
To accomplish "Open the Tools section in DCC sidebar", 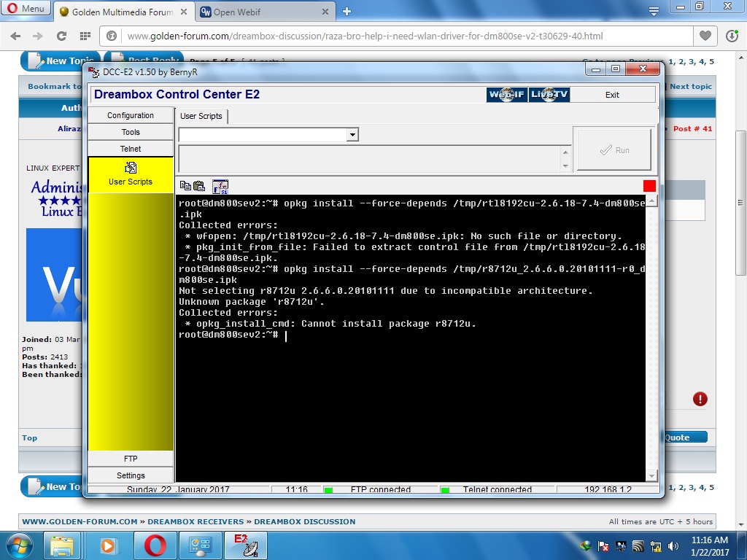I will [130, 132].
